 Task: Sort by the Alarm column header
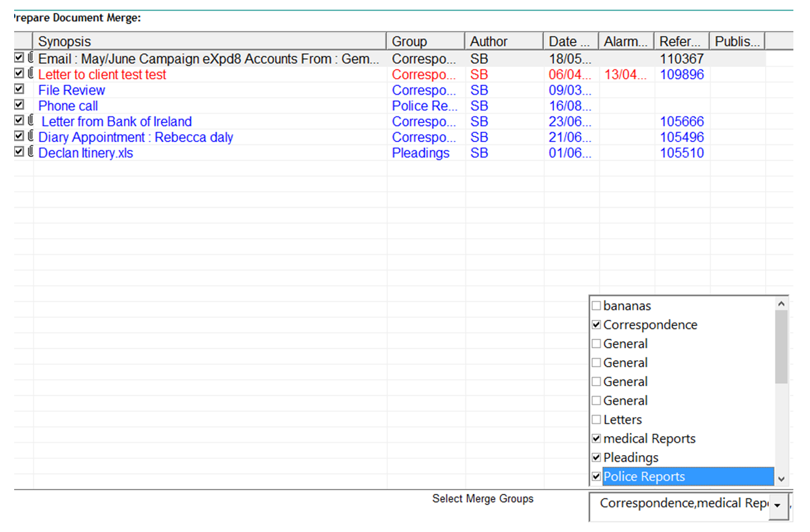click(x=627, y=41)
